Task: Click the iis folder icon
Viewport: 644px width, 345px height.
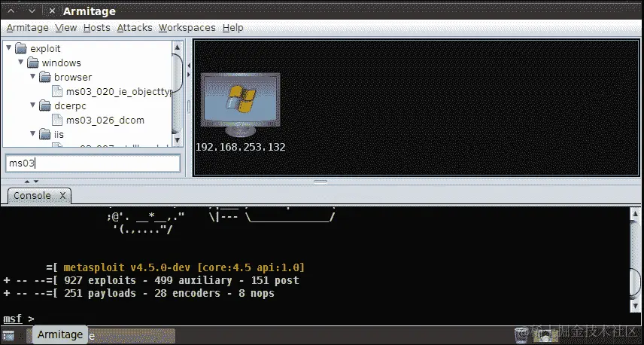Action: coord(45,135)
